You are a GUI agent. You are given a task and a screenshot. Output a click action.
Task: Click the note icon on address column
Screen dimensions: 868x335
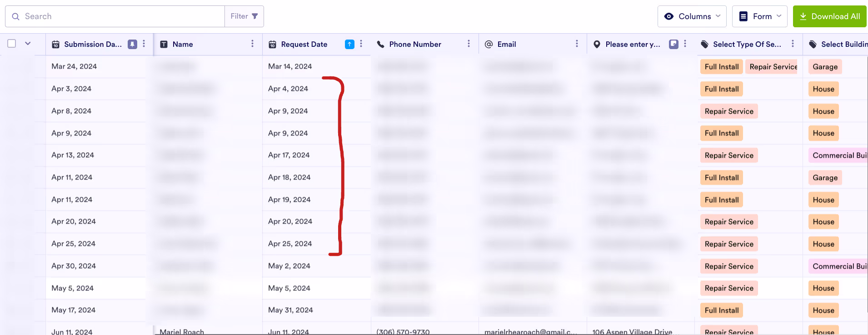coord(673,44)
